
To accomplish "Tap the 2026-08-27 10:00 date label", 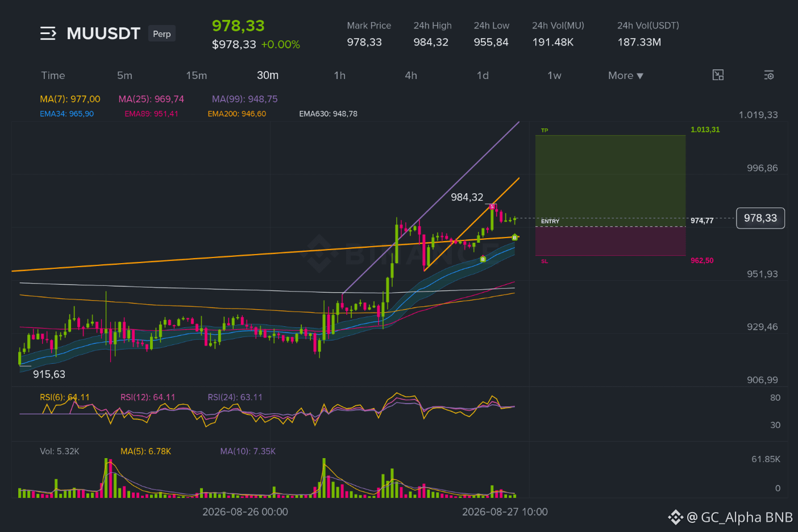I will point(505,512).
